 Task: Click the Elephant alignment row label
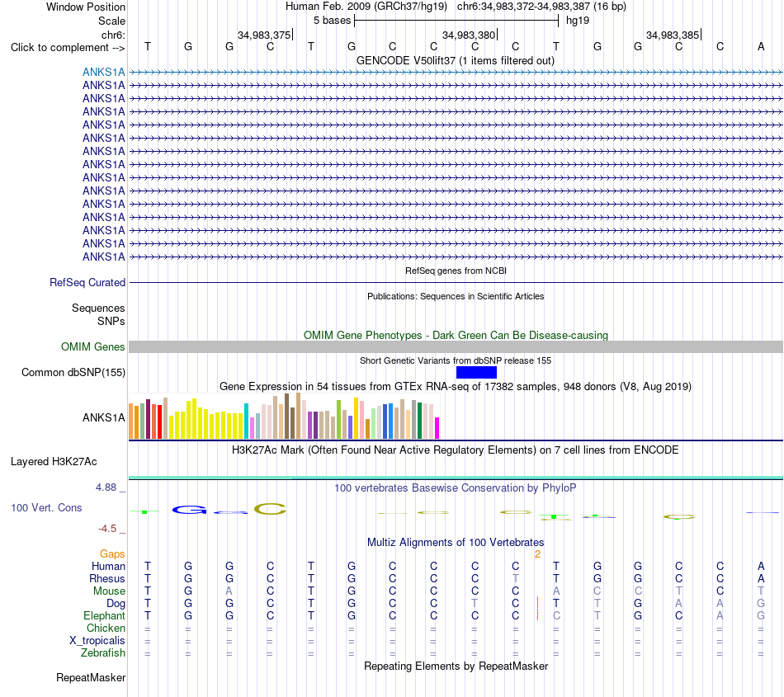[x=104, y=615]
